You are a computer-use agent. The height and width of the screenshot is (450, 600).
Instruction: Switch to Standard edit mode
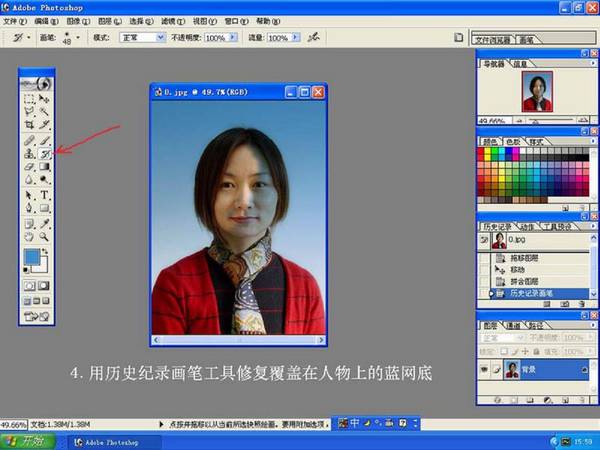[x=29, y=285]
